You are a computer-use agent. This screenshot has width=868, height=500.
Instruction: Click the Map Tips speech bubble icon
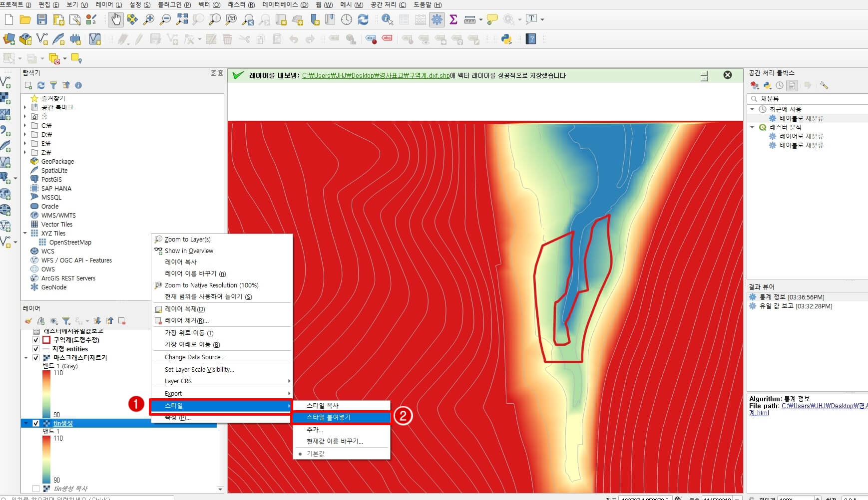pos(492,19)
